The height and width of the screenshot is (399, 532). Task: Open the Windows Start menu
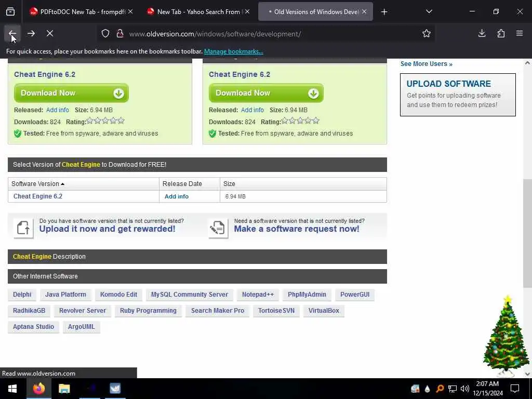tap(12, 389)
